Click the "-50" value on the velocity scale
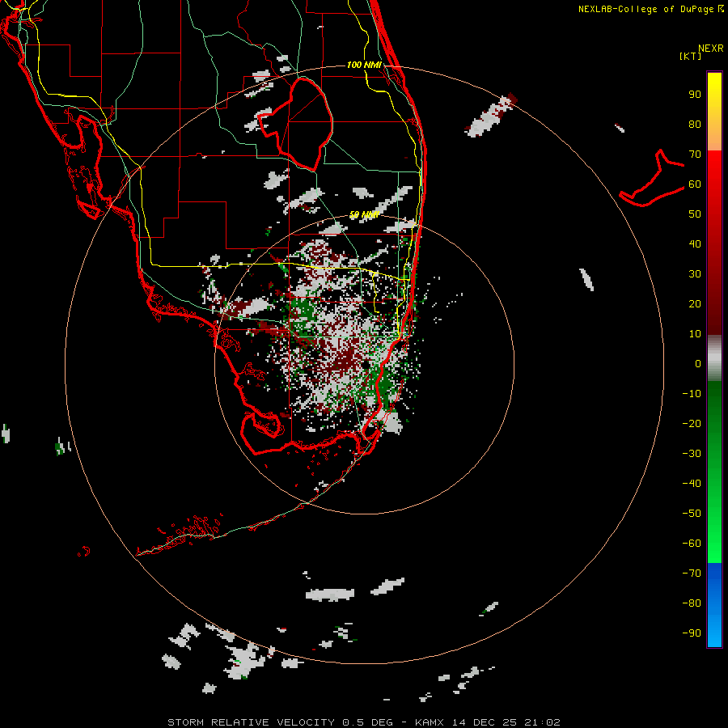The width and height of the screenshot is (728, 728). coord(692,514)
